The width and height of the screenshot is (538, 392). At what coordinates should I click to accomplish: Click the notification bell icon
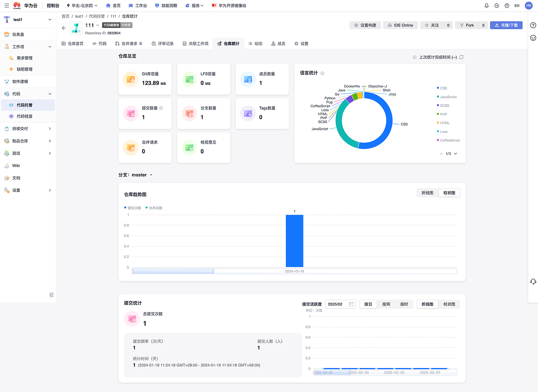point(487,5)
